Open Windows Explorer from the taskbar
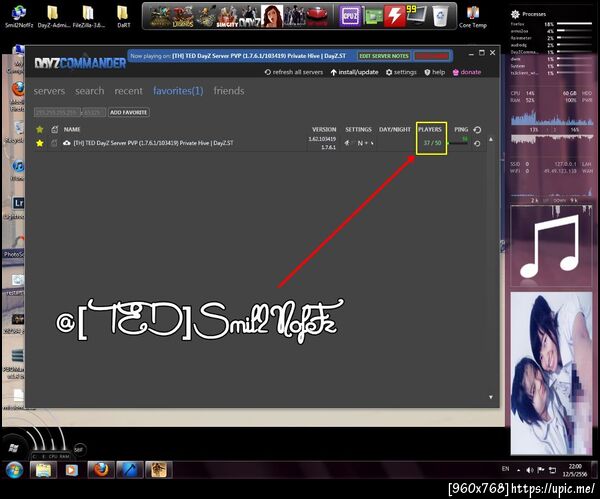The height and width of the screenshot is (499, 600). (x=43, y=470)
